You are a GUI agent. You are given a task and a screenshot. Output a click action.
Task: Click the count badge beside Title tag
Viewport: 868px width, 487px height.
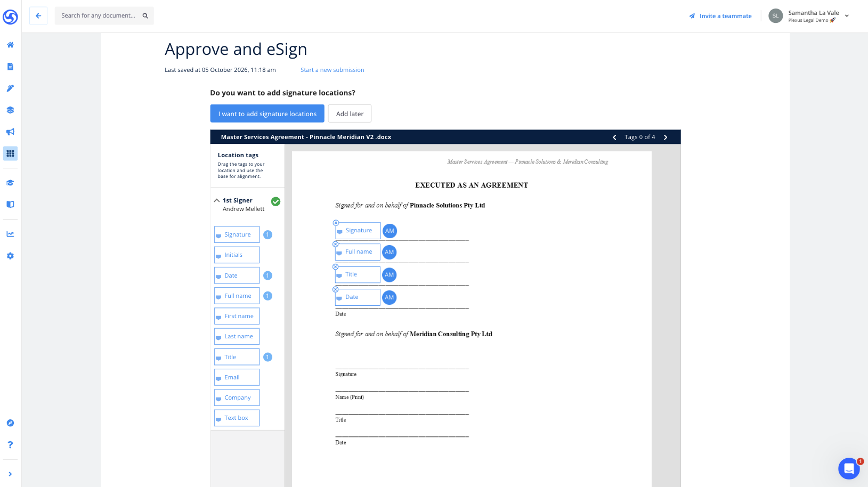click(268, 357)
